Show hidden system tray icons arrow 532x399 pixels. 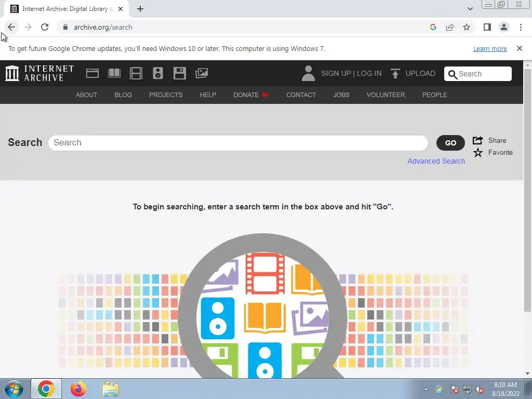point(426,389)
